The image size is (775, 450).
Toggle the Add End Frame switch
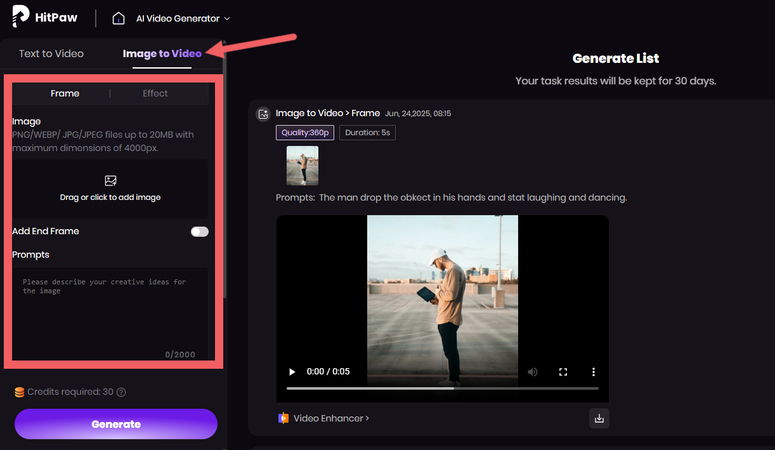click(x=200, y=231)
